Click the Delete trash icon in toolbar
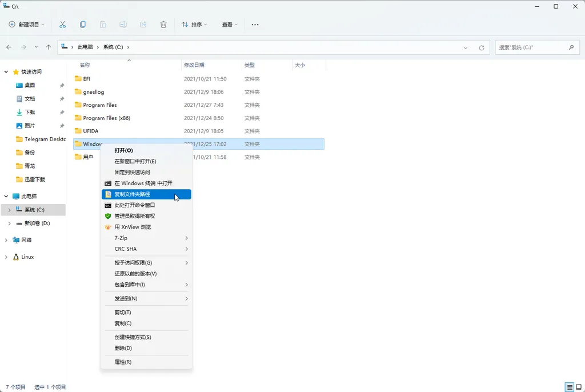 coord(163,25)
